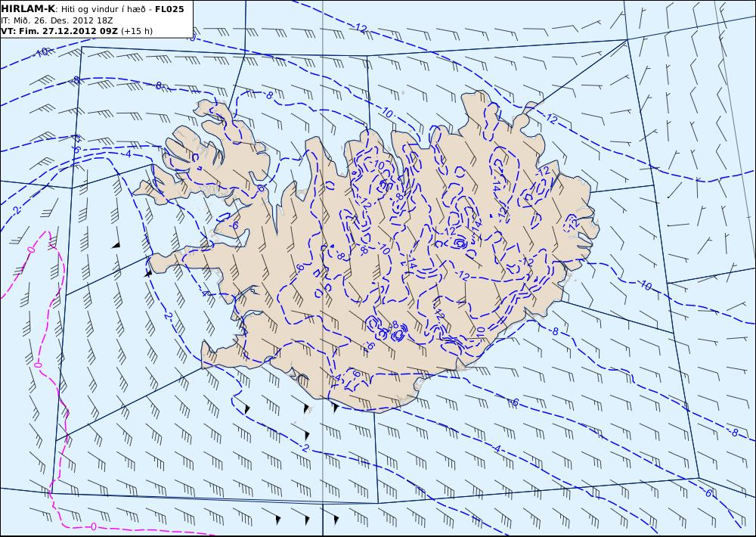The height and width of the screenshot is (537, 756).
Task: Click the '(+15 h)' forecast offset text
Action: coord(136,31)
